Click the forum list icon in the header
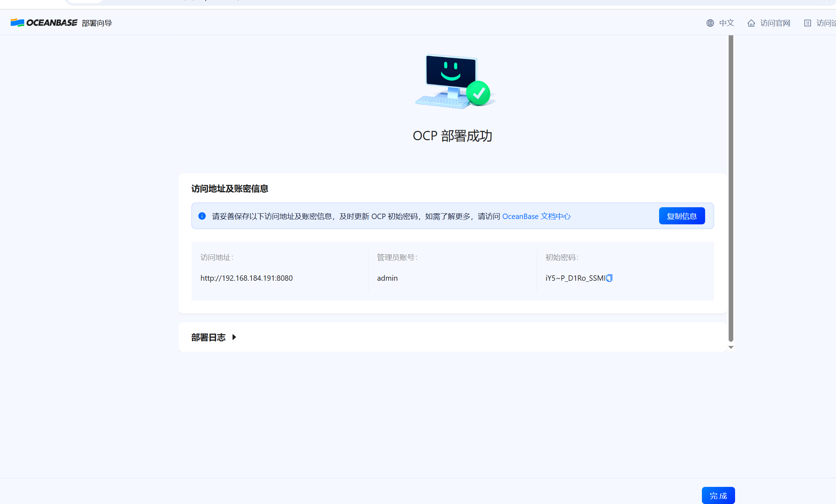 point(807,23)
